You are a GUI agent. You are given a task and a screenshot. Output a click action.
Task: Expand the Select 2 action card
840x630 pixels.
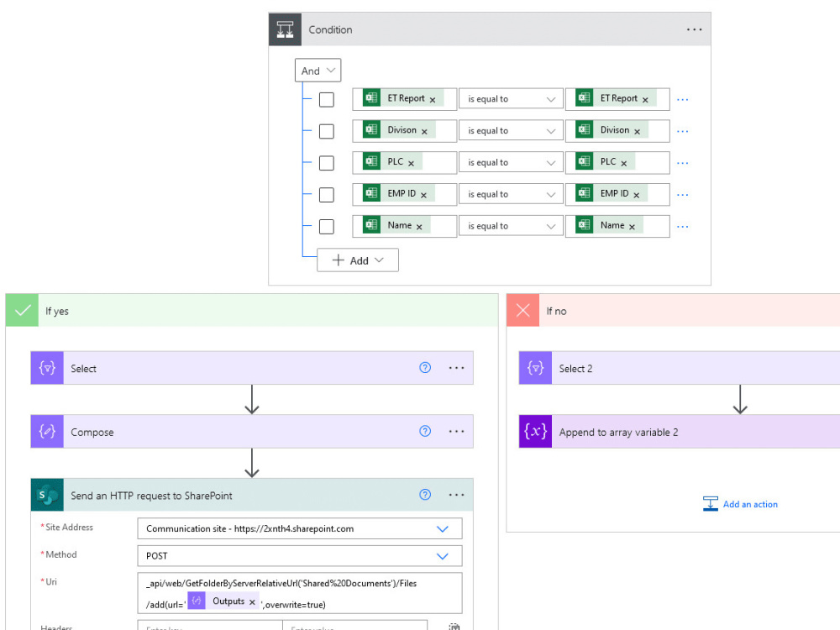click(680, 368)
